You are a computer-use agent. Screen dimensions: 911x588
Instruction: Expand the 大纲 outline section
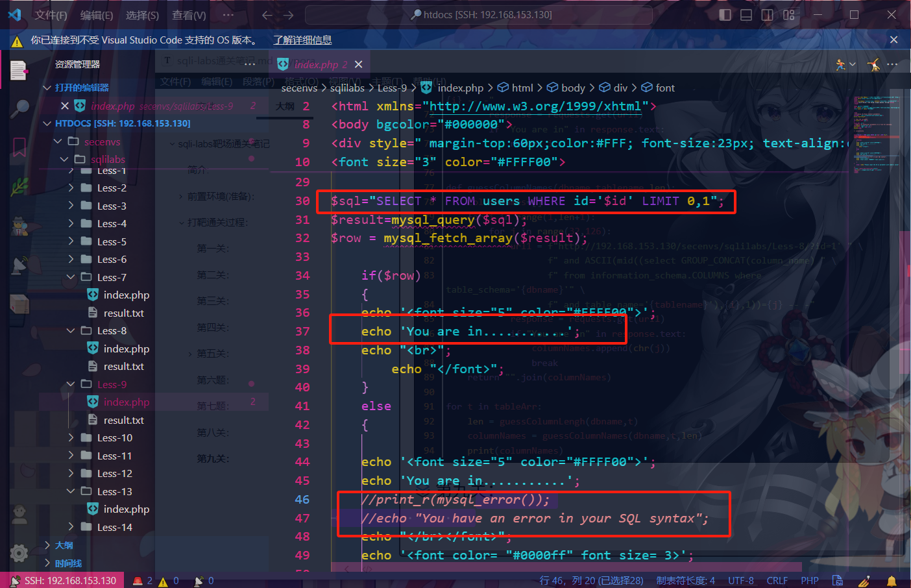tap(64, 545)
